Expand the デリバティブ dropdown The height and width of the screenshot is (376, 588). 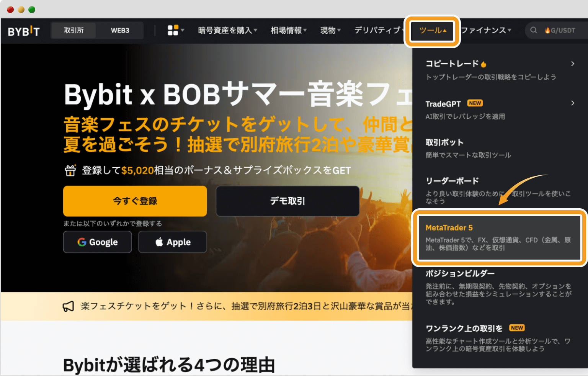point(379,30)
